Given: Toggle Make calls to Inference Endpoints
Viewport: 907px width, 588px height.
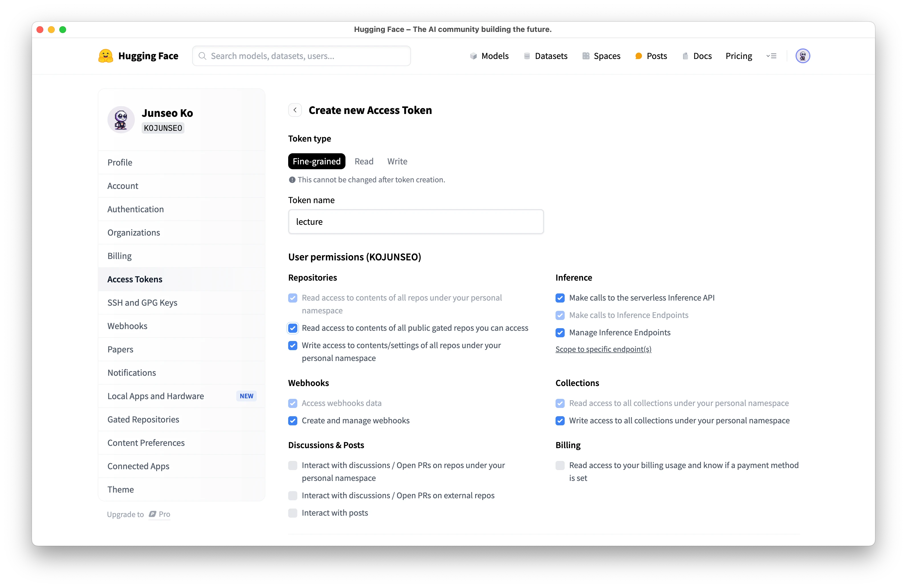Looking at the screenshot, I should click(560, 315).
